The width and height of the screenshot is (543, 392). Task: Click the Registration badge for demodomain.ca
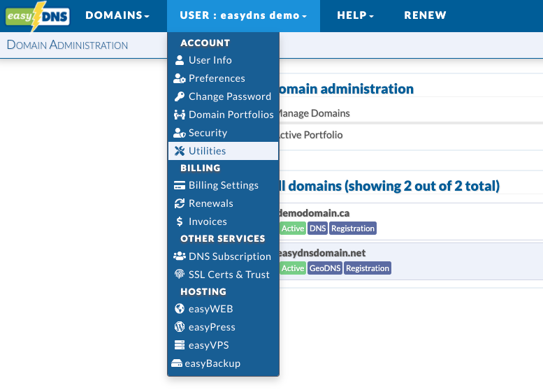tap(353, 228)
